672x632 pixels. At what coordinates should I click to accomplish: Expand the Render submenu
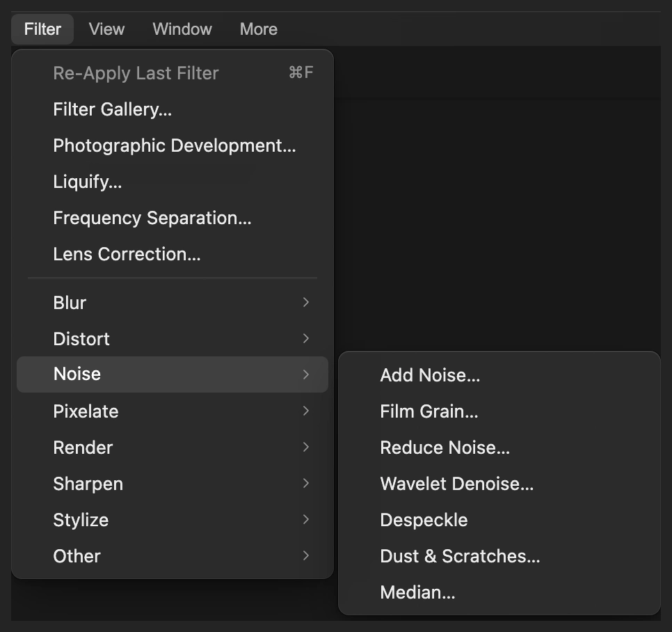pos(173,448)
